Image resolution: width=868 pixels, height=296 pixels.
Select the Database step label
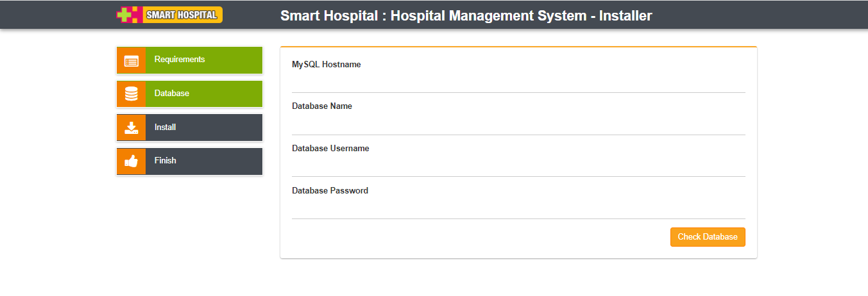172,94
